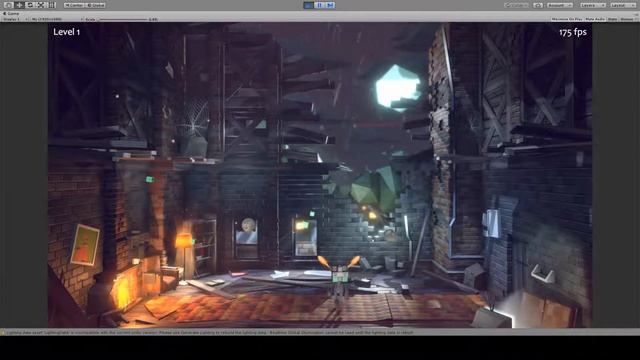Open the Layers dropdown

[x=592, y=5]
